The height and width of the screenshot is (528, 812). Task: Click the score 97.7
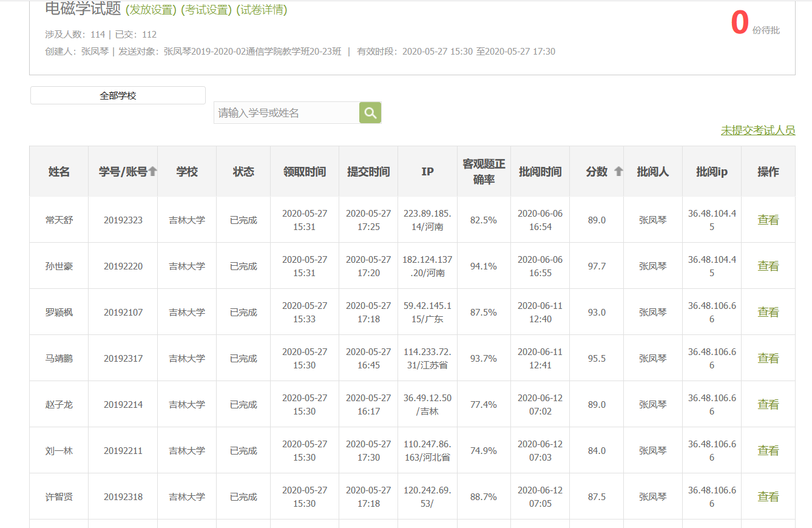pos(597,266)
